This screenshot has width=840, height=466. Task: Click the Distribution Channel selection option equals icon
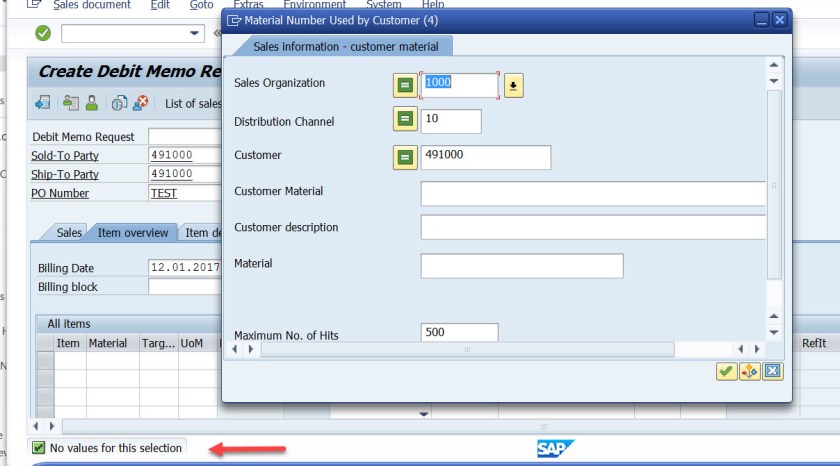coord(405,119)
